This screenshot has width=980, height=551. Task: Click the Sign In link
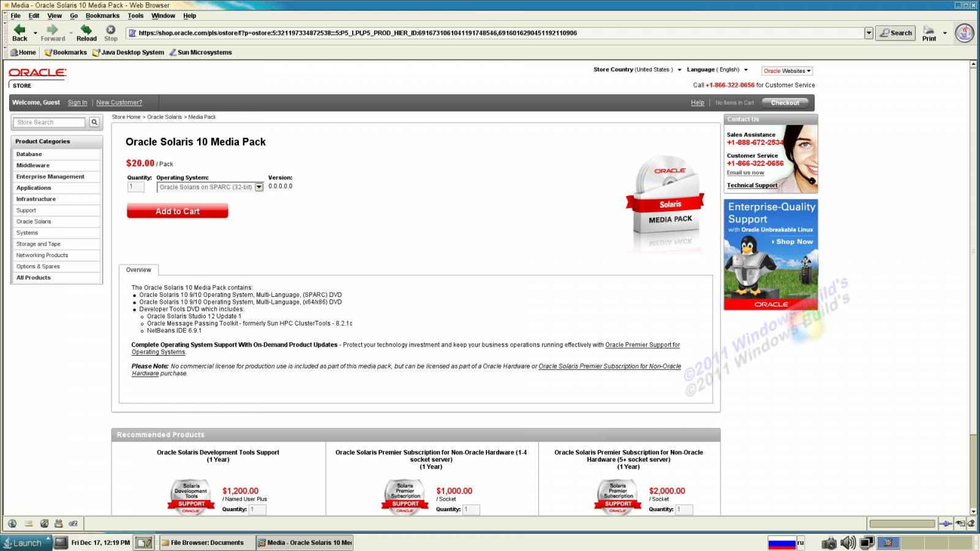tap(77, 103)
